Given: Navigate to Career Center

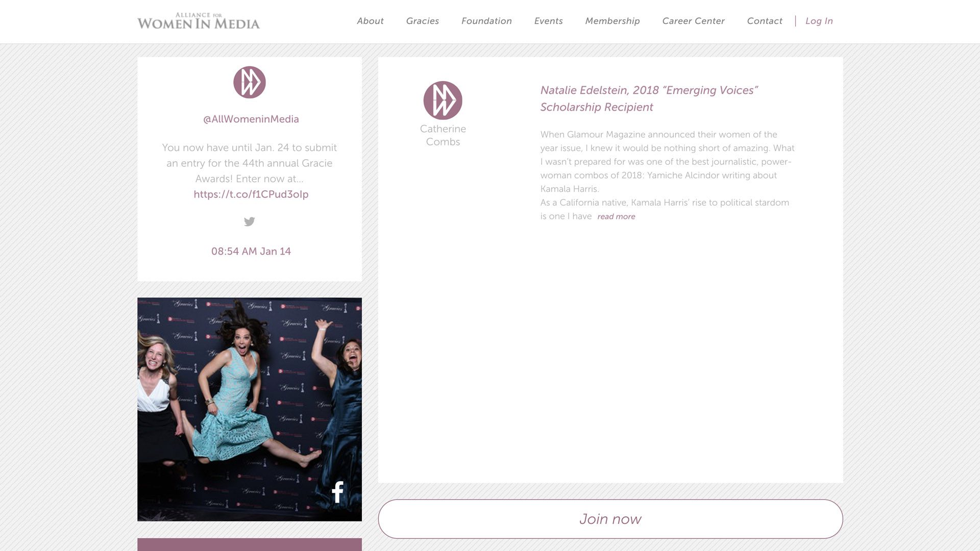Looking at the screenshot, I should [x=693, y=21].
